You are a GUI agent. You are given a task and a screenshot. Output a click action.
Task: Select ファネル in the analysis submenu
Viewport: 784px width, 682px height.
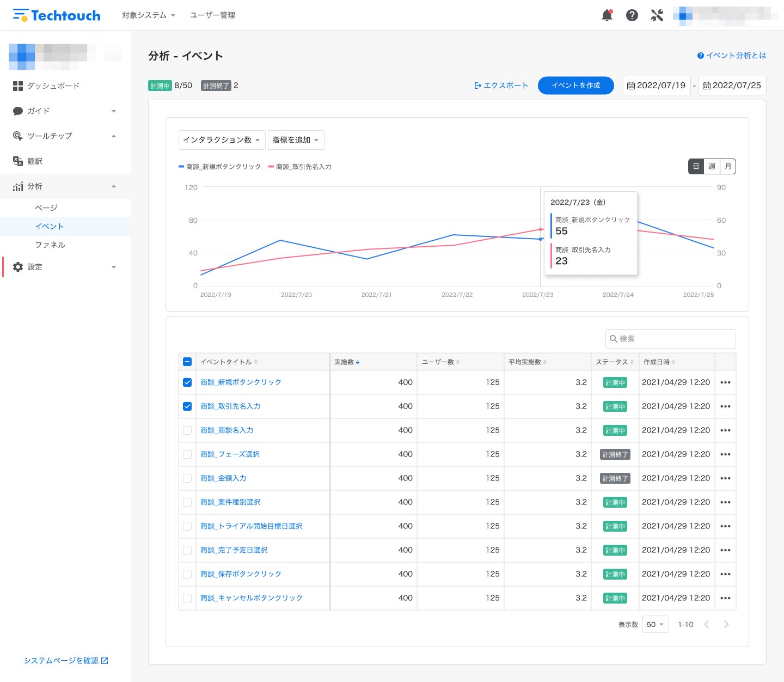click(x=50, y=245)
